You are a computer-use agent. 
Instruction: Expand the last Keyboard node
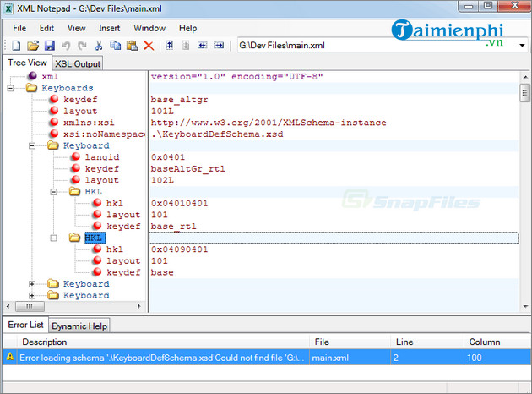pyautogui.click(x=32, y=296)
